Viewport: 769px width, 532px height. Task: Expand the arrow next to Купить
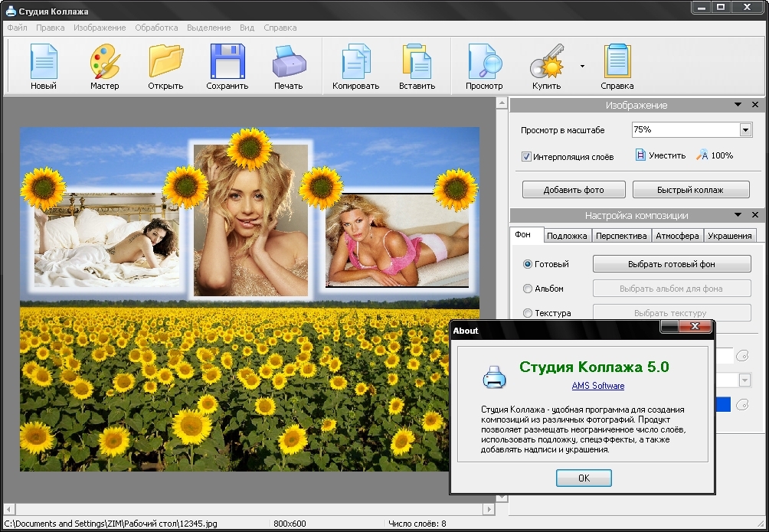[582, 67]
